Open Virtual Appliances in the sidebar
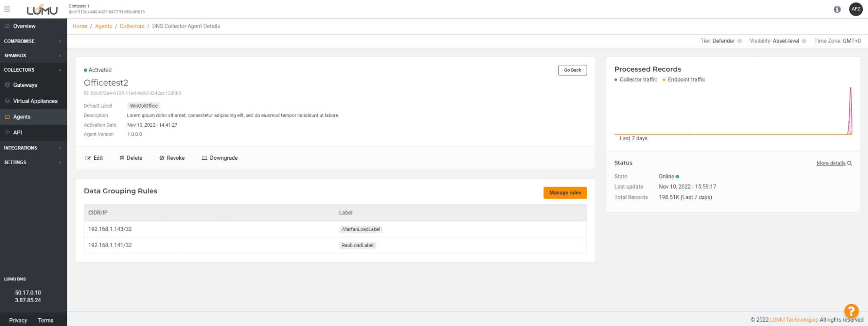 coord(35,101)
